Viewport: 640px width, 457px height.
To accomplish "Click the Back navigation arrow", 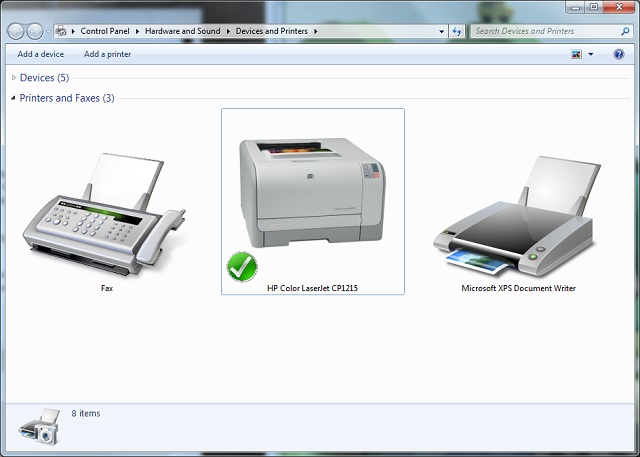I will coord(16,31).
